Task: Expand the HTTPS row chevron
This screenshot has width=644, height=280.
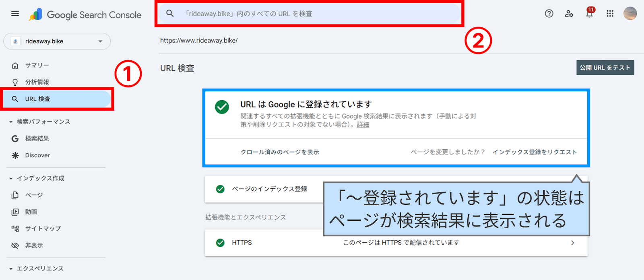Action: (573, 243)
